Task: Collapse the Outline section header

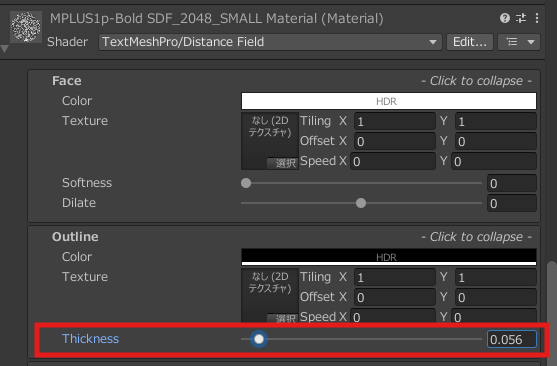Action: [x=284, y=237]
